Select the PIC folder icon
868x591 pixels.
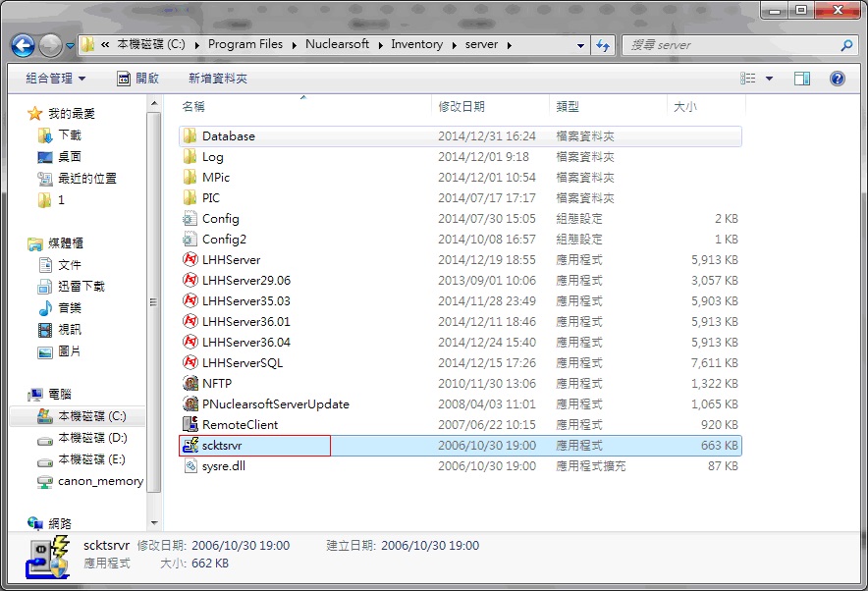(190, 197)
